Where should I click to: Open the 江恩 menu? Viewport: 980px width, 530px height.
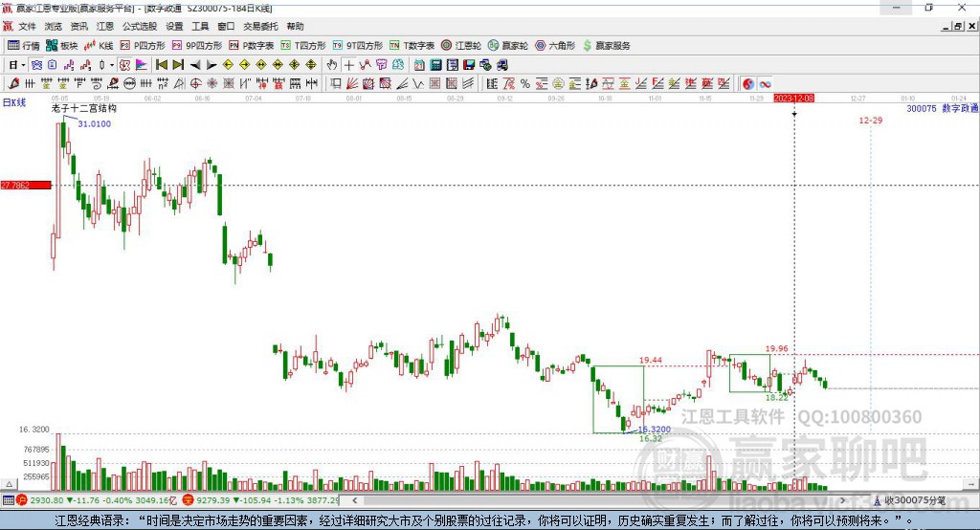(x=105, y=26)
